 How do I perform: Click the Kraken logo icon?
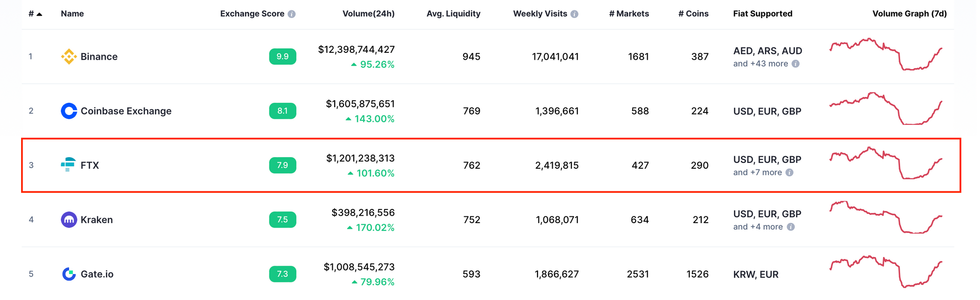point(69,220)
